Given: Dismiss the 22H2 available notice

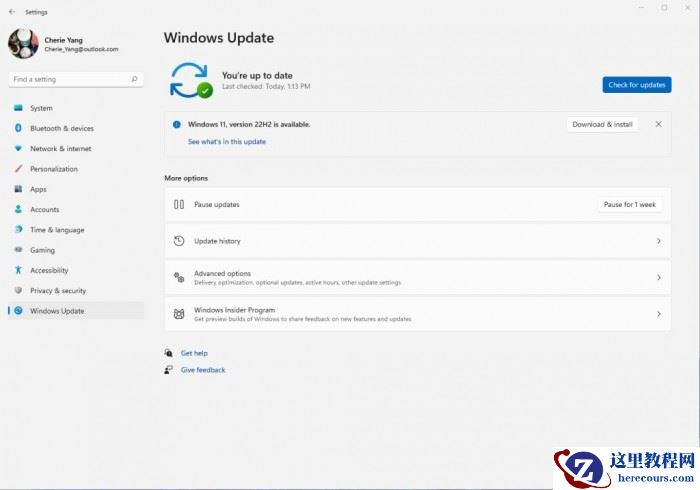Looking at the screenshot, I should (x=658, y=124).
